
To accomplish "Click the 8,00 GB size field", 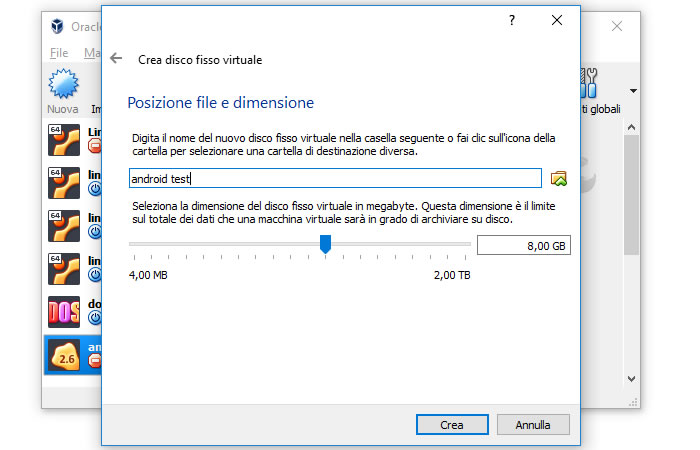I will (524, 246).
